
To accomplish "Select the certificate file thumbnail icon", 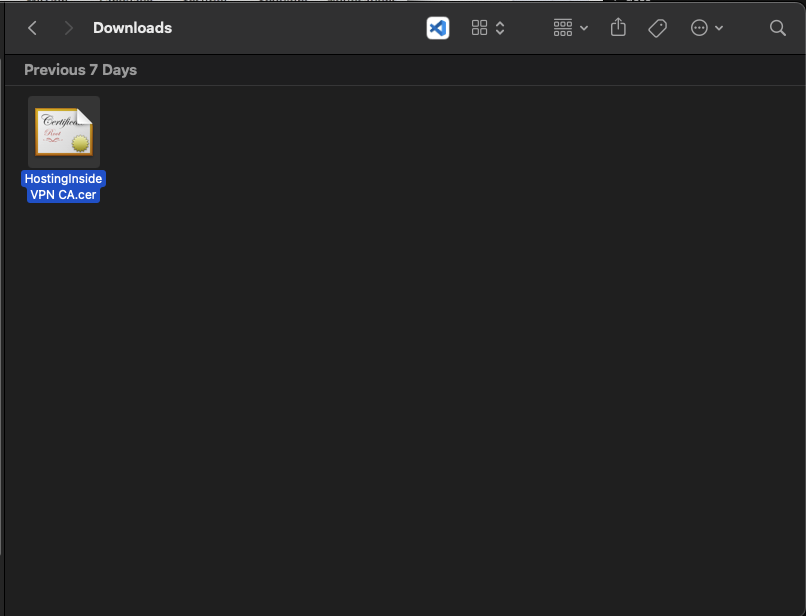I will [x=64, y=132].
